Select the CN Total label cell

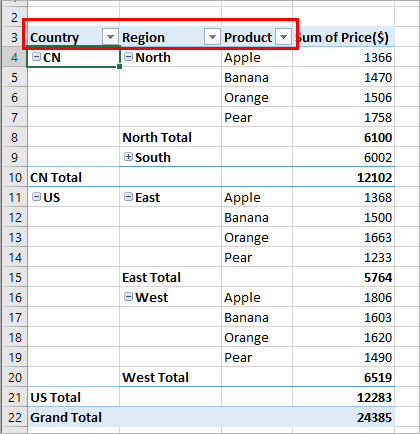pyautogui.click(x=73, y=177)
